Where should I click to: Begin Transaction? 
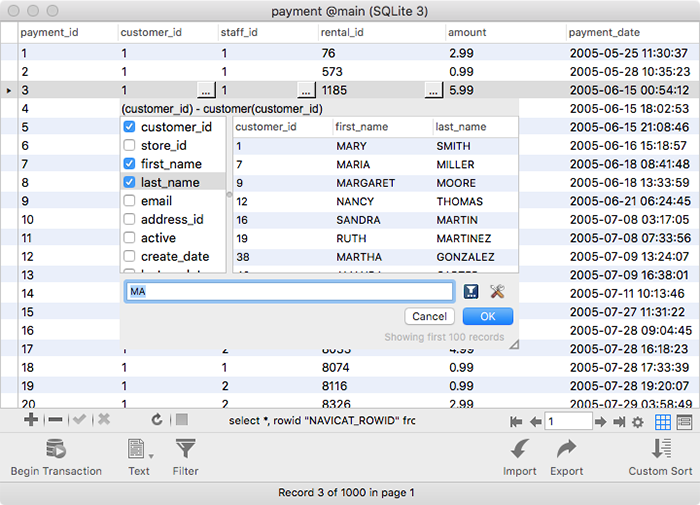tap(56, 457)
